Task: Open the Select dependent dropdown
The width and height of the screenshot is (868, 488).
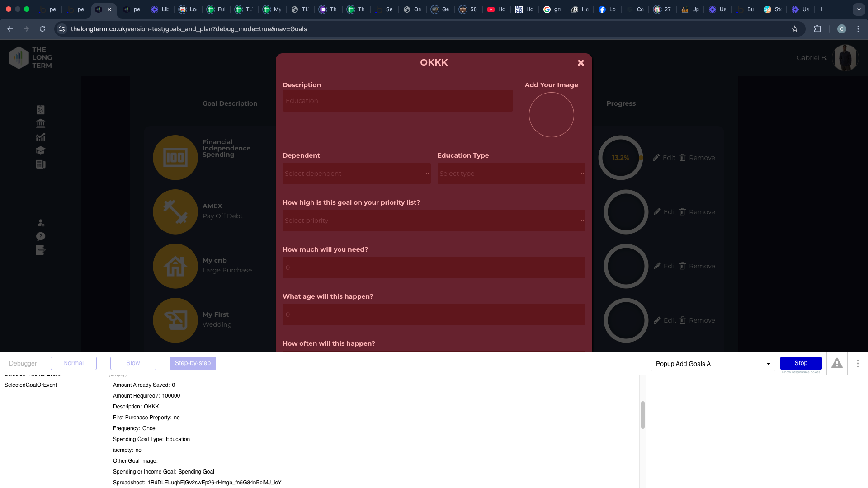Action: tap(356, 174)
